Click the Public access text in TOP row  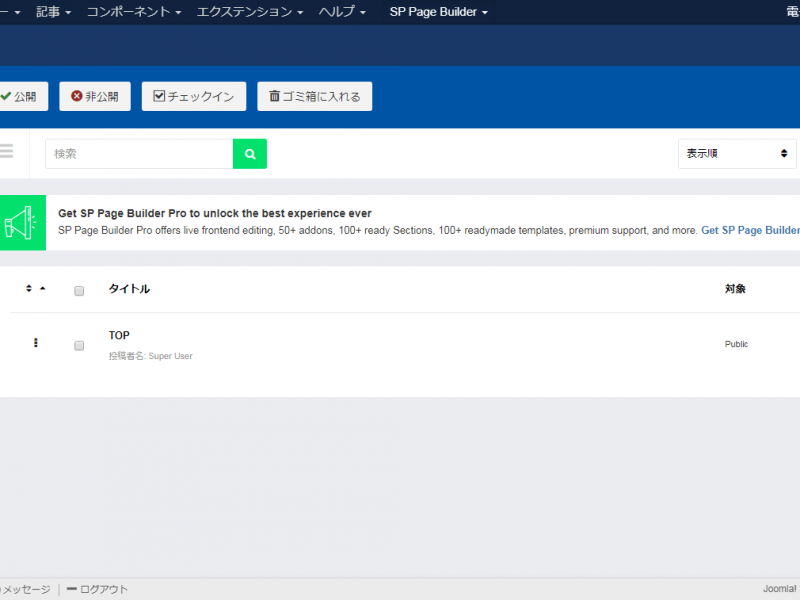click(x=736, y=344)
